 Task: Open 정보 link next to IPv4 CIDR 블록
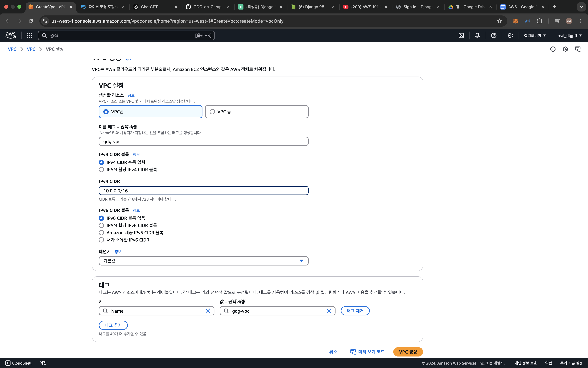click(x=136, y=155)
